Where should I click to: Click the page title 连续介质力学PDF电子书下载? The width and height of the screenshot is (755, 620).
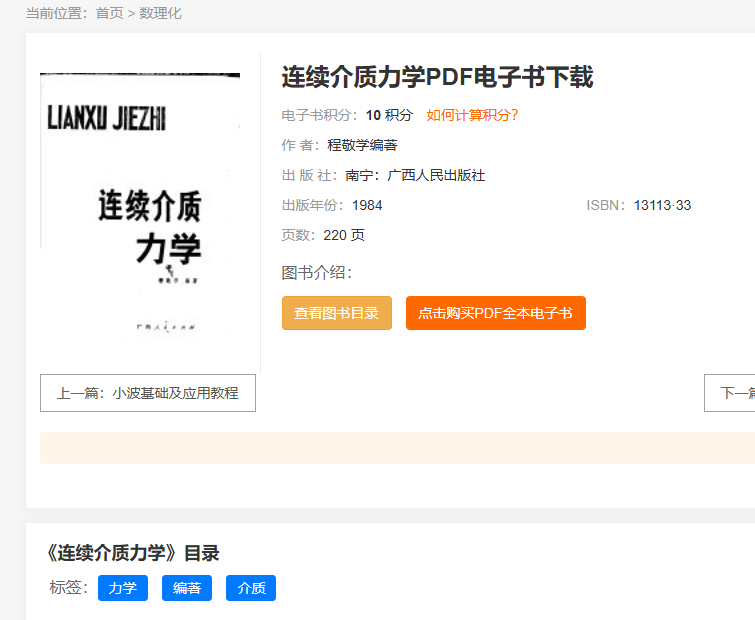point(437,77)
